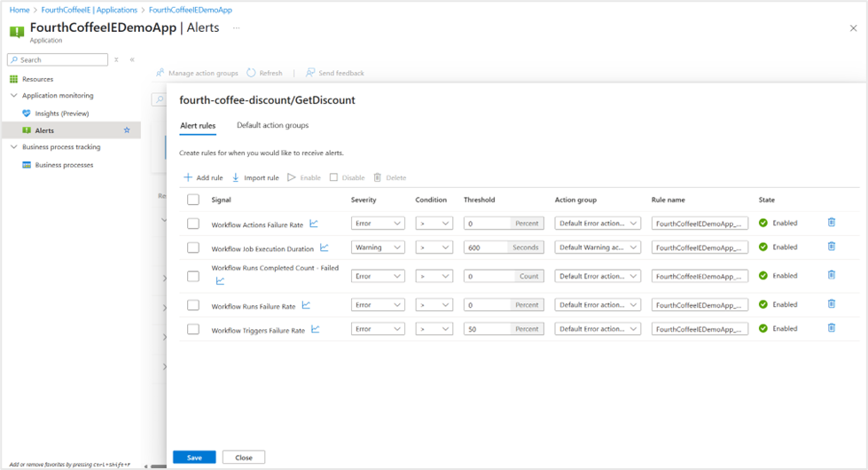Screen dimensions: 868x470
Task: Open FourthCoffeeIE | Applications breadcrumb
Action: click(x=90, y=10)
